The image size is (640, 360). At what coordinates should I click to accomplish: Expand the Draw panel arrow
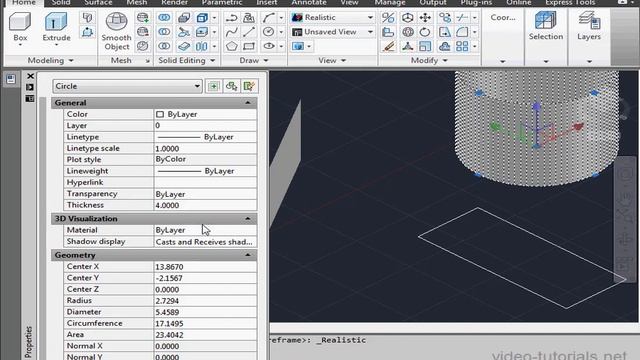click(266, 60)
